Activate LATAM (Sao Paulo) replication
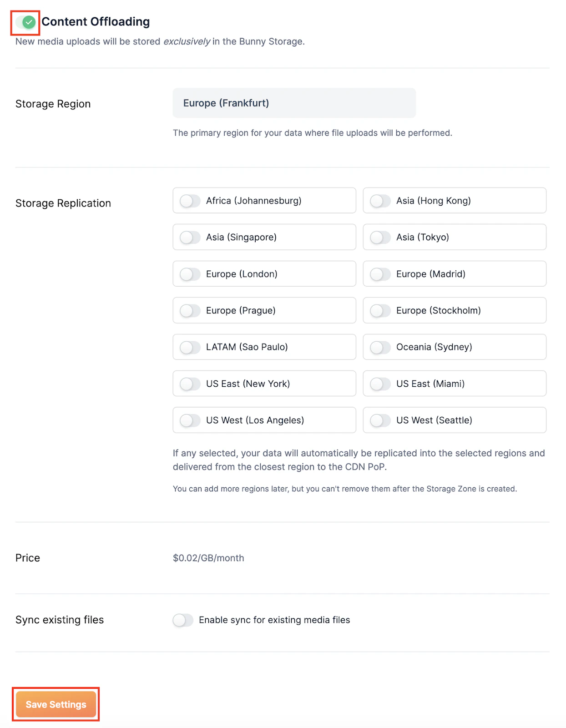Image resolution: width=566 pixels, height=728 pixels. pos(190,347)
